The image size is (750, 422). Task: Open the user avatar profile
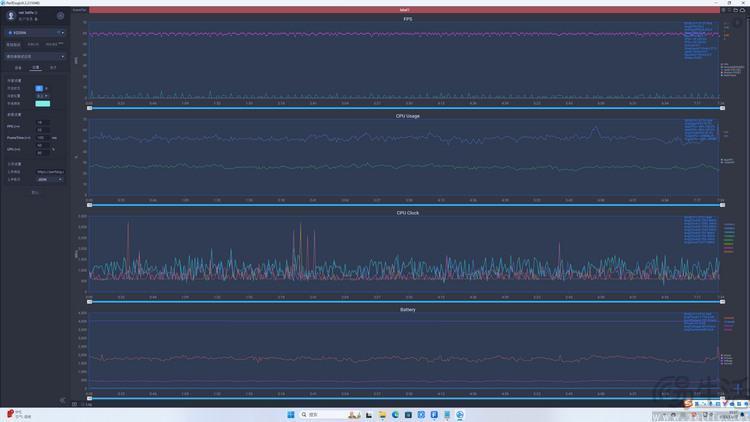click(x=11, y=16)
